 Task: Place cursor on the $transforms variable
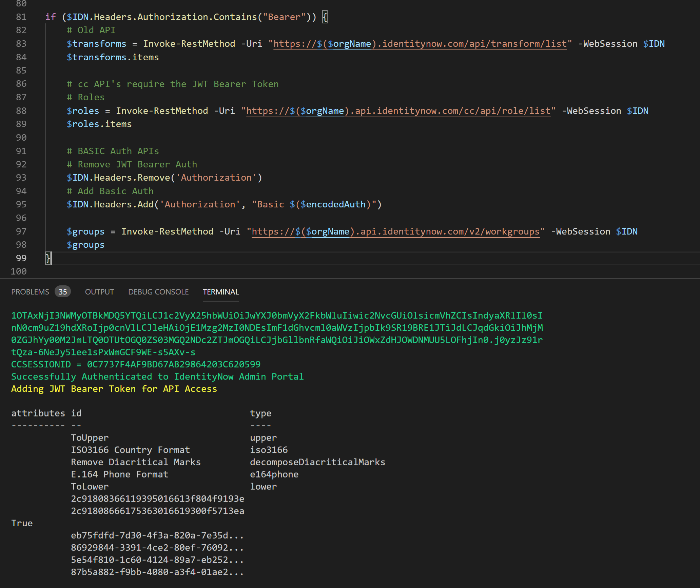click(96, 43)
